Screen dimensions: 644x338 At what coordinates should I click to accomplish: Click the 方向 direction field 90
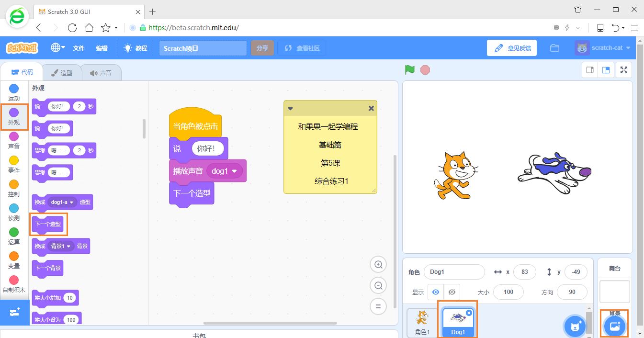tap(572, 292)
